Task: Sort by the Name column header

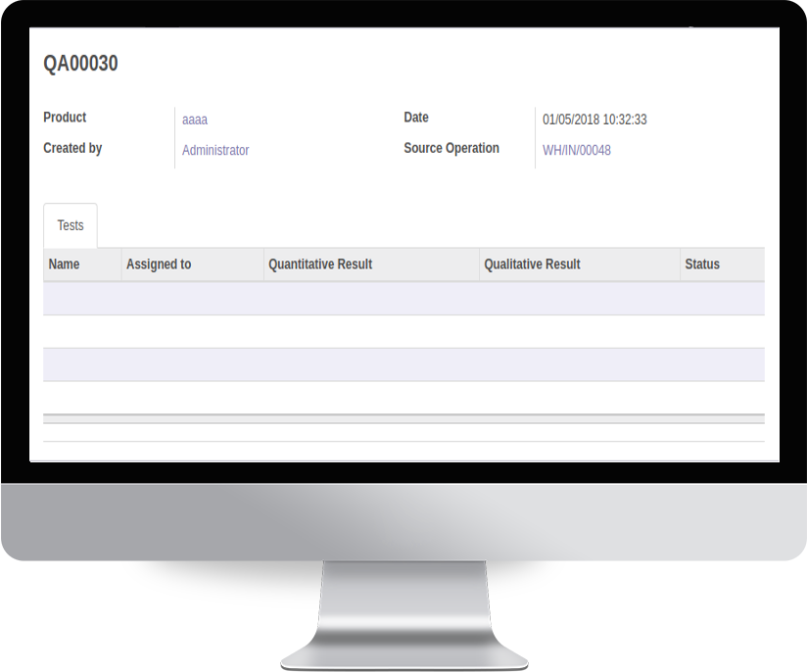Action: 82,264
